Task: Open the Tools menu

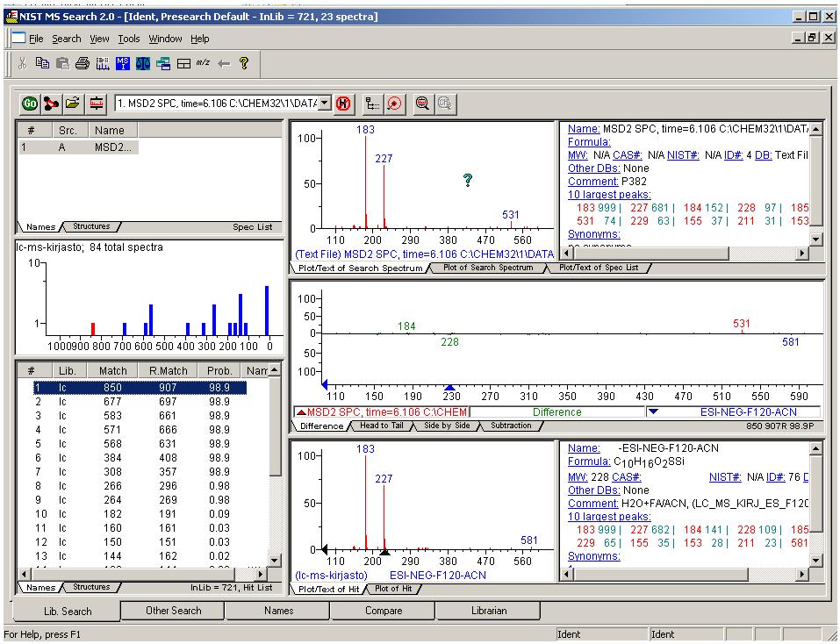Action: point(128,39)
